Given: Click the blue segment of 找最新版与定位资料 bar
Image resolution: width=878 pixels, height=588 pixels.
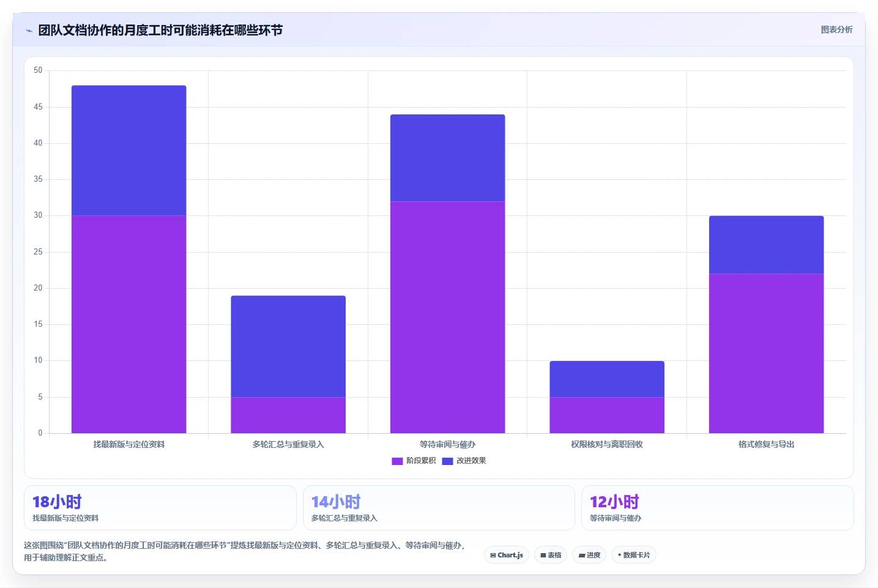Looking at the screenshot, I should [128, 151].
